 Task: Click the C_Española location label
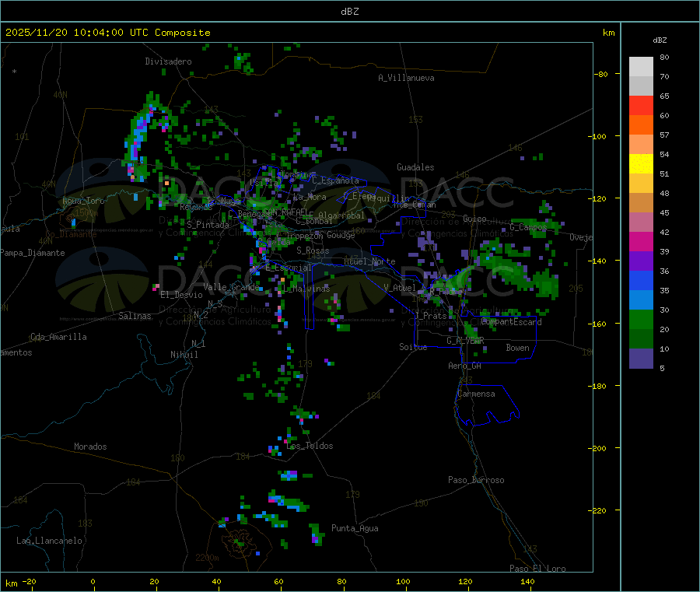335,180
